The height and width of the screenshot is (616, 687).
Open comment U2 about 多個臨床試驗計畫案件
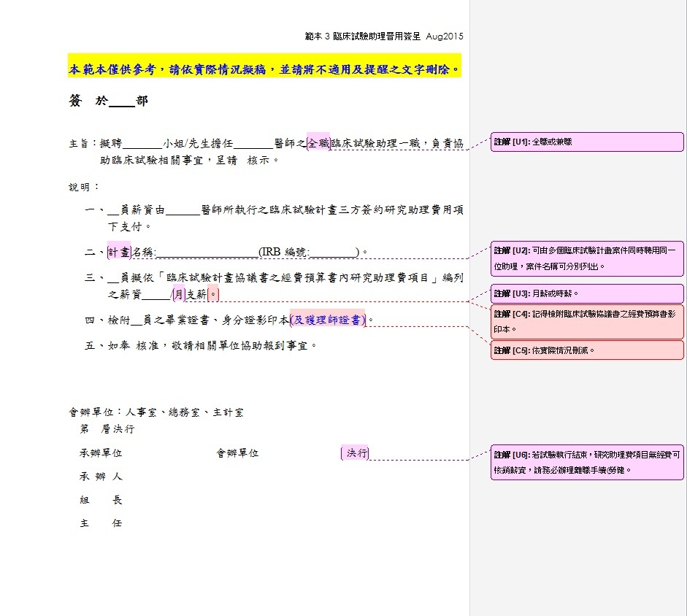pyautogui.click(x=587, y=258)
